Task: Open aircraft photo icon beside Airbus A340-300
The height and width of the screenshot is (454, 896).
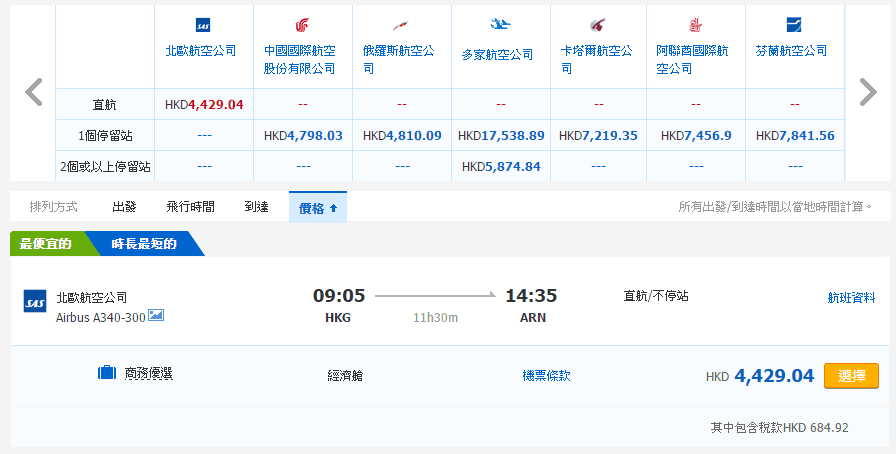Action: point(156,316)
